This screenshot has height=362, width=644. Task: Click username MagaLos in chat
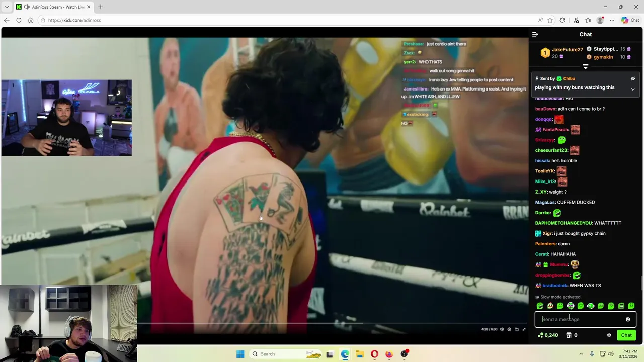545,202
